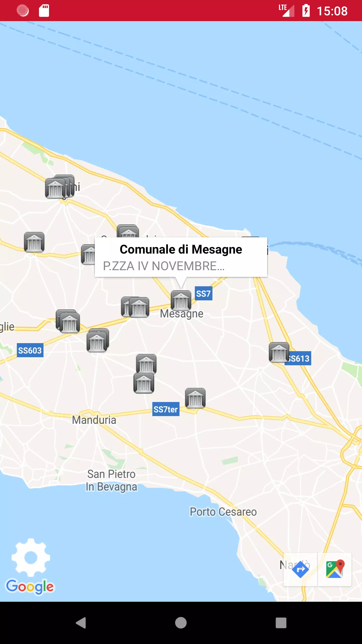
Task: Tap the Manduria town label
Action: point(94,420)
